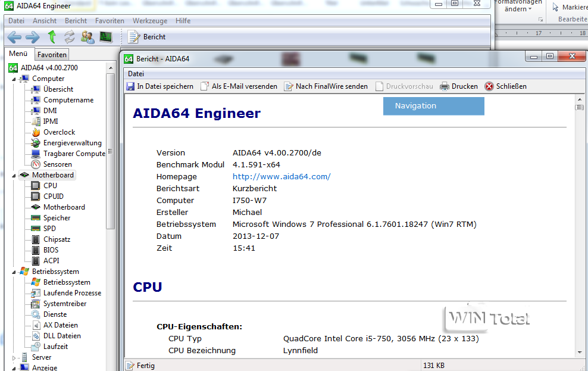This screenshot has height=371, width=588.
Task: Click the blue Navigation box
Action: (433, 106)
